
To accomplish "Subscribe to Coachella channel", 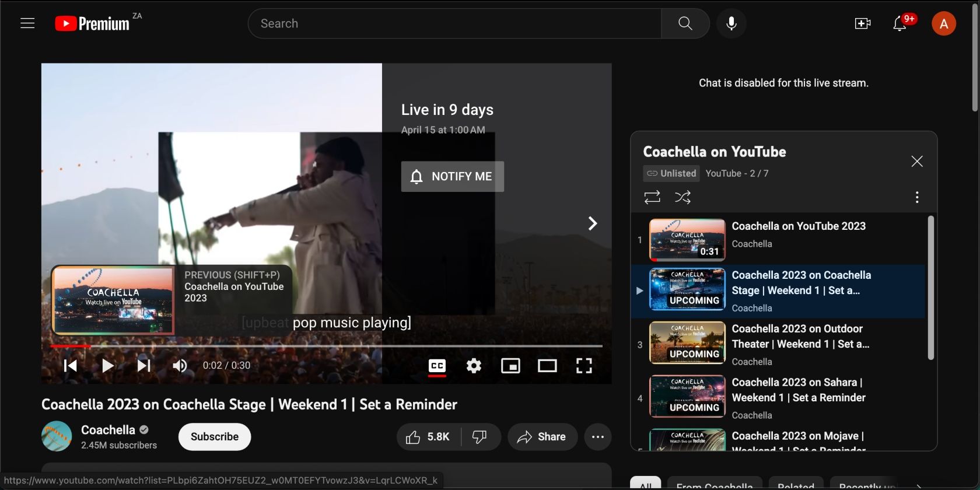I will [x=215, y=437].
